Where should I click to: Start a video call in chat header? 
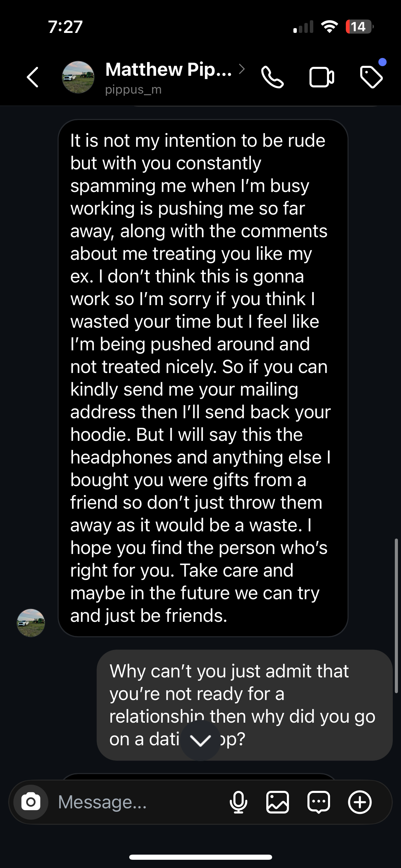pyautogui.click(x=321, y=77)
